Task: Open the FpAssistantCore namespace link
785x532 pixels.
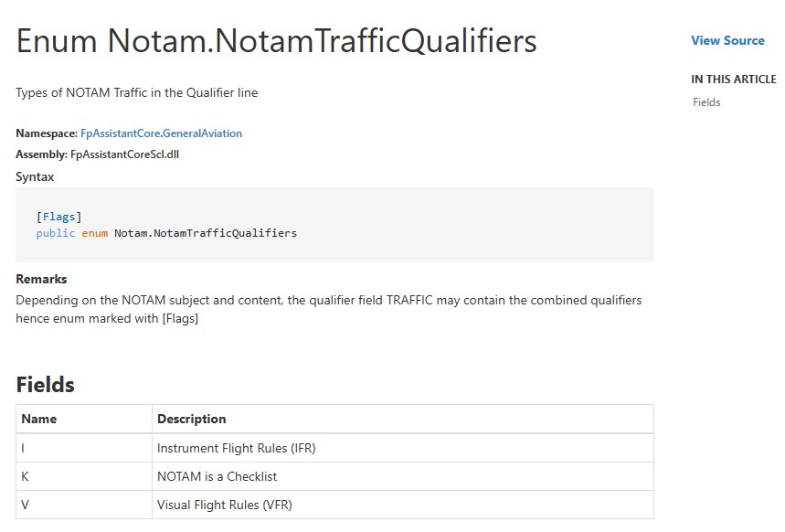Action: (118, 133)
